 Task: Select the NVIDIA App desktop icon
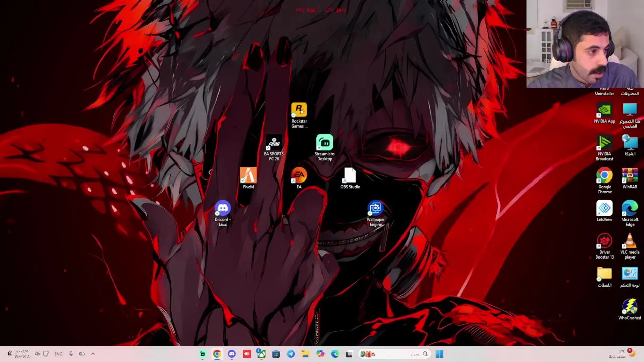tap(604, 113)
